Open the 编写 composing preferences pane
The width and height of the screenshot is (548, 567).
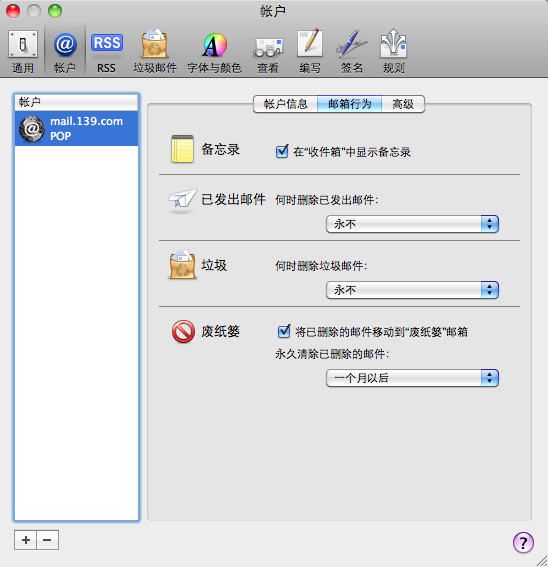coord(310,51)
